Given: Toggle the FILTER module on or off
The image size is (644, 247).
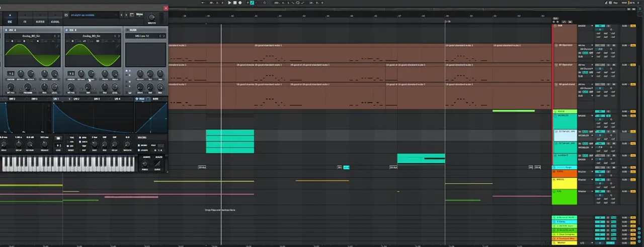Looking at the screenshot, I should (128, 30).
